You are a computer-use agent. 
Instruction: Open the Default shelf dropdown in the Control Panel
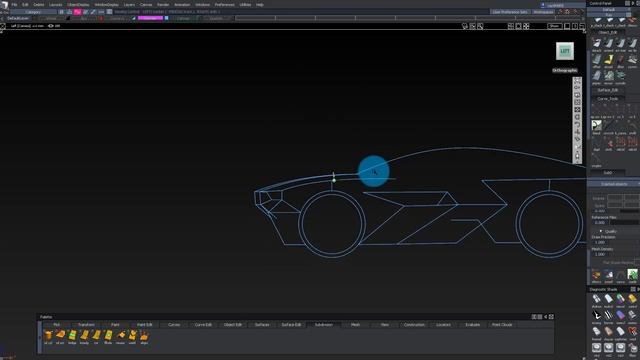click(x=608, y=9)
